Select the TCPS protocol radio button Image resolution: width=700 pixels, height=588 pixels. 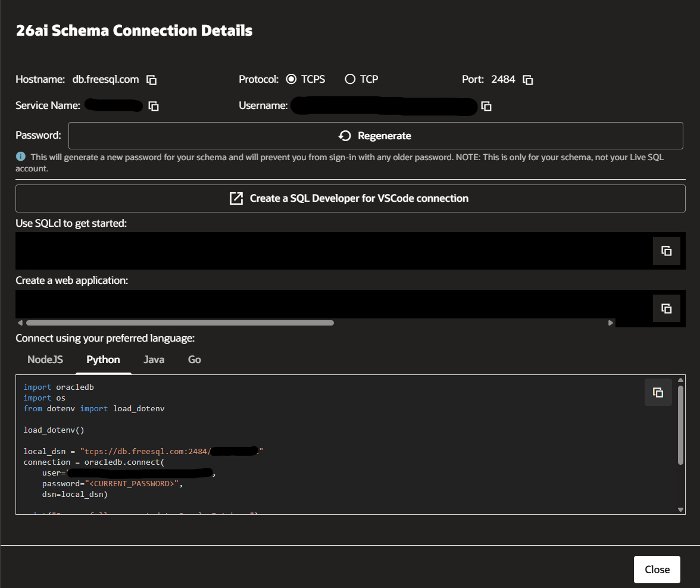click(291, 79)
